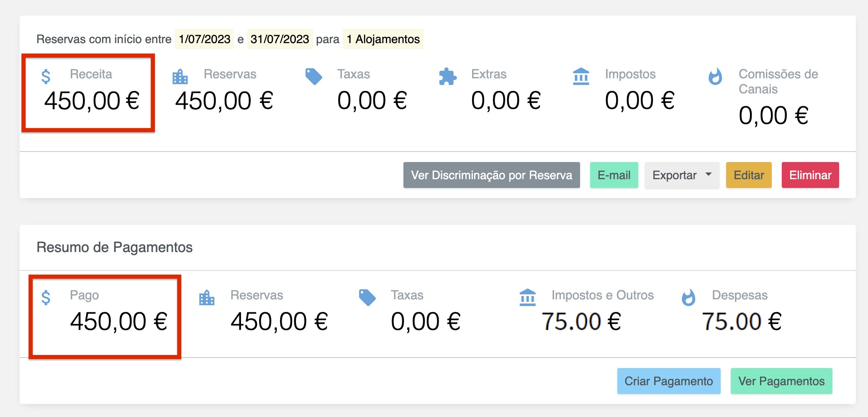
Task: Click the bank icon beside Impostos
Action: point(581,77)
